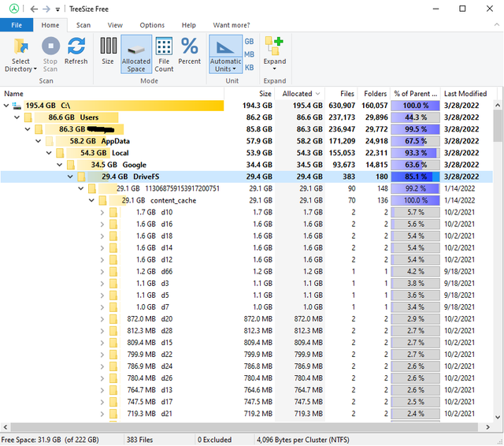Sort by % of Parent column
The width and height of the screenshot is (504, 446).
coord(415,94)
